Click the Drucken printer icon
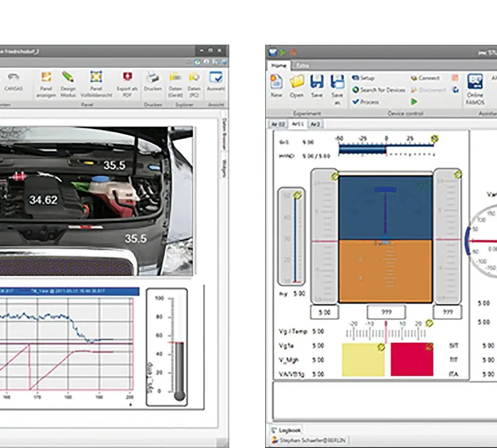The height and width of the screenshot is (448, 497). (x=153, y=77)
